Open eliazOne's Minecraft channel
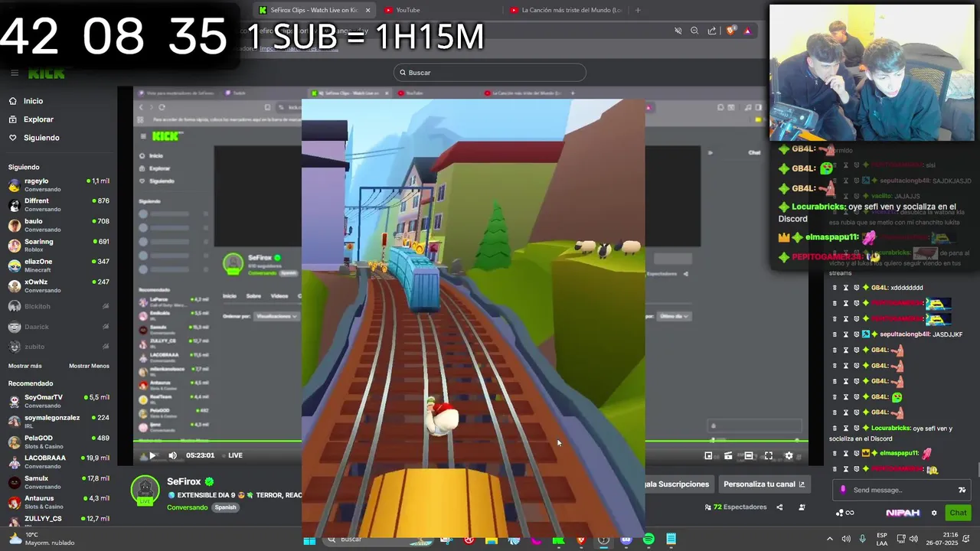The height and width of the screenshot is (551, 980). point(59,266)
